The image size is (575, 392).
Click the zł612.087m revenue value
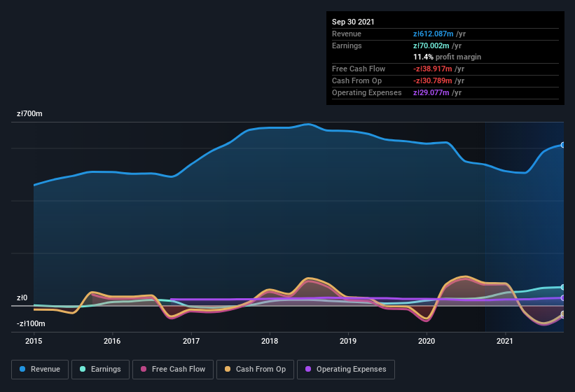[433, 34]
